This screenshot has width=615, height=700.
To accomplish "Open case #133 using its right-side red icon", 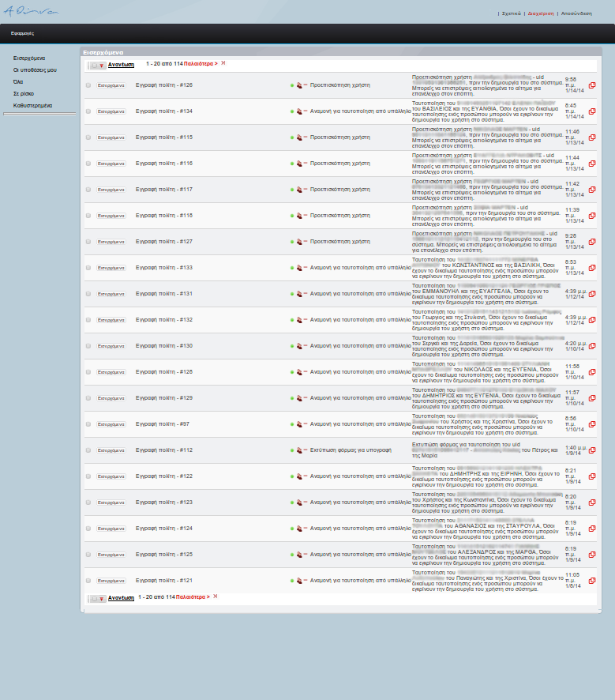I will click(x=592, y=268).
